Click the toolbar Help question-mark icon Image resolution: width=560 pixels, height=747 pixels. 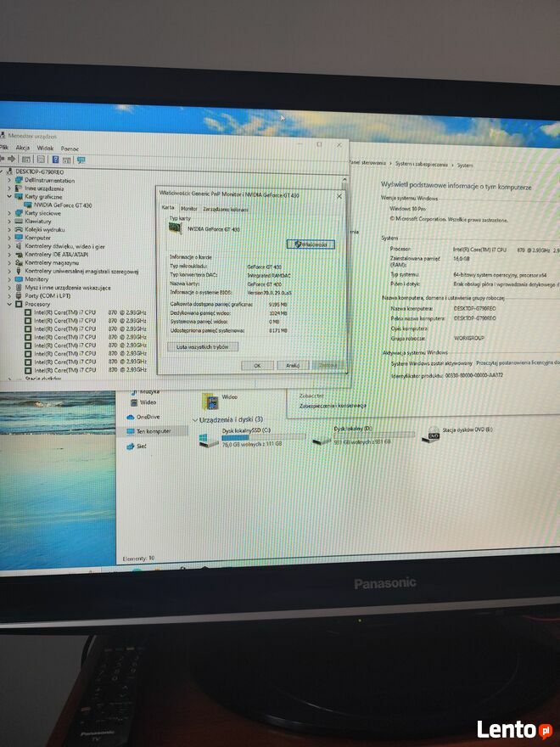click(x=55, y=159)
